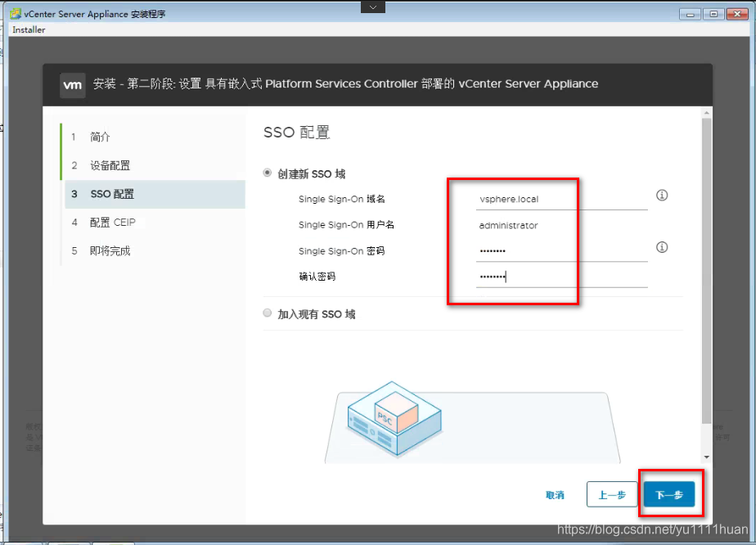Go to step 5 即将完成

coord(155,250)
